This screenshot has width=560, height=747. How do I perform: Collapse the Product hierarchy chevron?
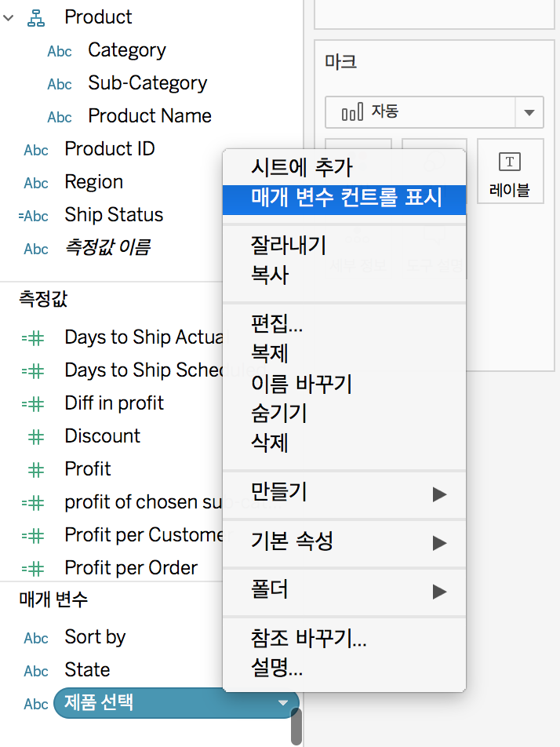tap(8, 18)
